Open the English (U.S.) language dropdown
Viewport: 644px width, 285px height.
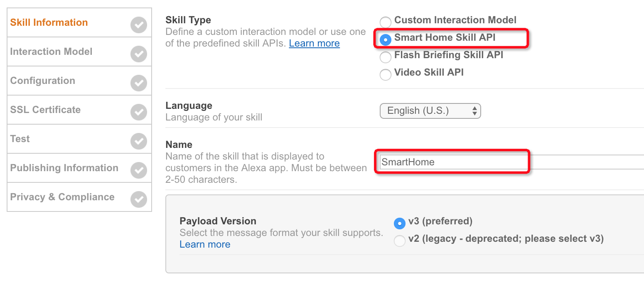coord(430,111)
